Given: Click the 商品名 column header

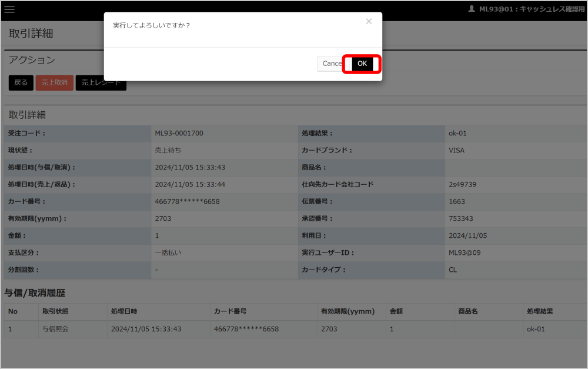Looking at the screenshot, I should tap(468, 311).
